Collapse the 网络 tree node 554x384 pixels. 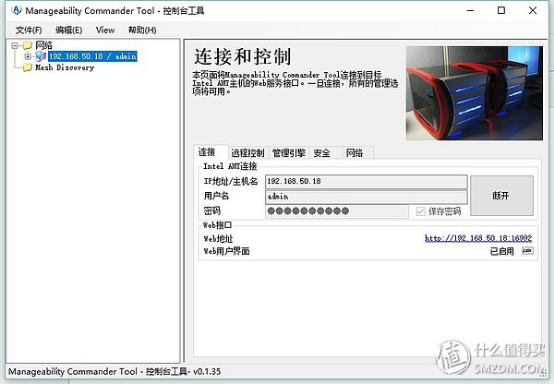point(14,46)
